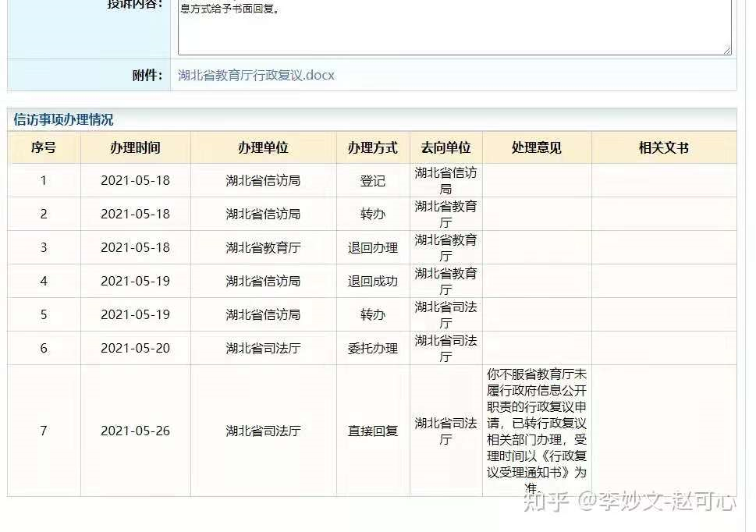Image resolution: width=756 pixels, height=532 pixels.
Task: Select 湖北省司法厅 handling unit in row 7
Action: 263,431
